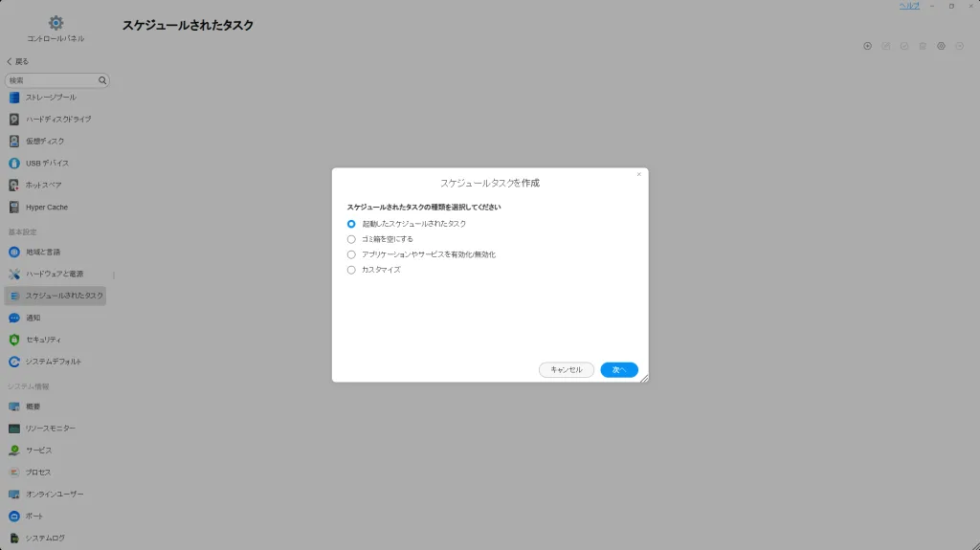980x550 pixels.
Task: Click the サービス icon
Action: coord(13,450)
